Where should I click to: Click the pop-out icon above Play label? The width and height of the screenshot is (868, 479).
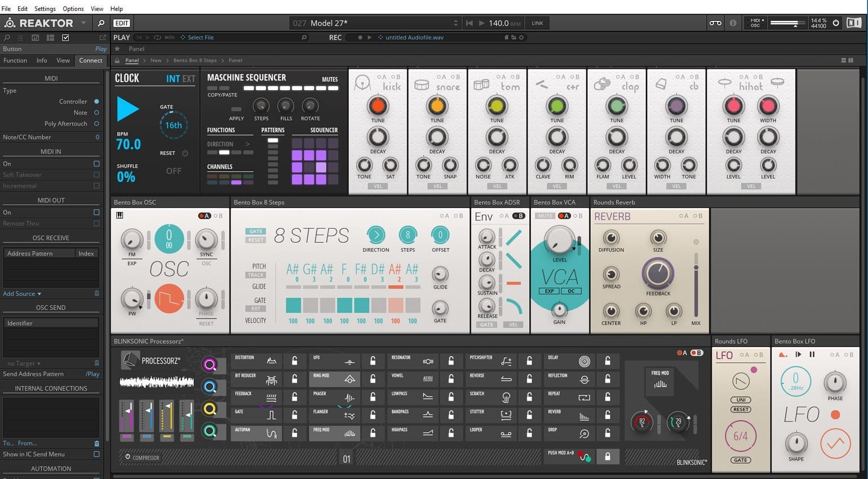pos(103,37)
